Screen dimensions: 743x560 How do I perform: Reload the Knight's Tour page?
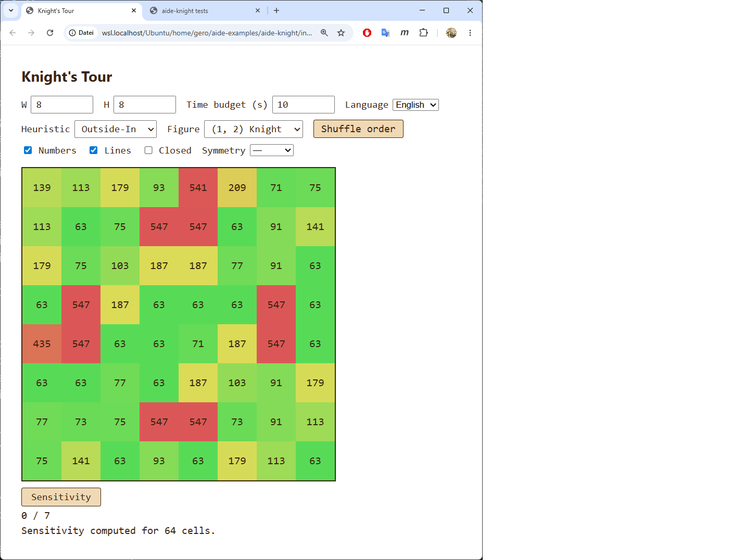[50, 33]
